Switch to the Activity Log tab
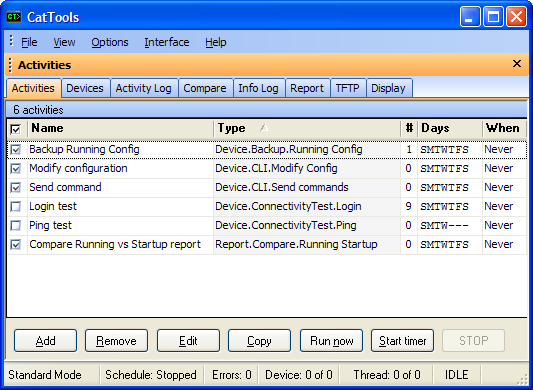The image size is (533, 390). (143, 88)
